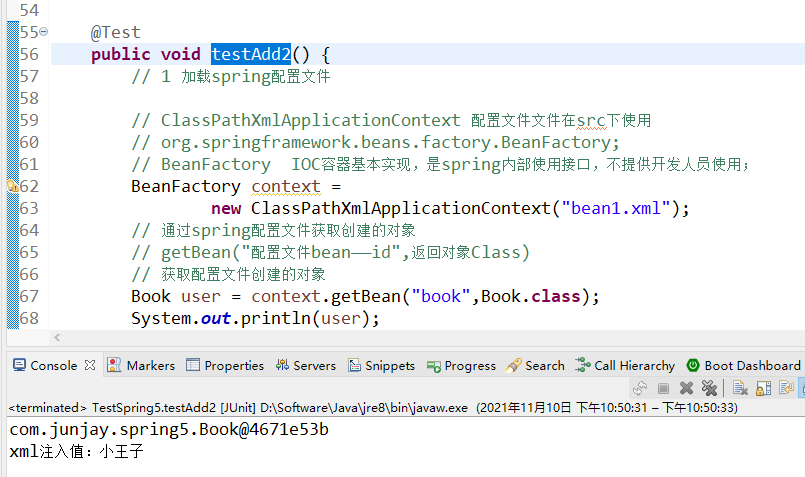Screen dimensions: 805x477
Task: Click the Terminate stop square icon
Action: tap(663, 388)
